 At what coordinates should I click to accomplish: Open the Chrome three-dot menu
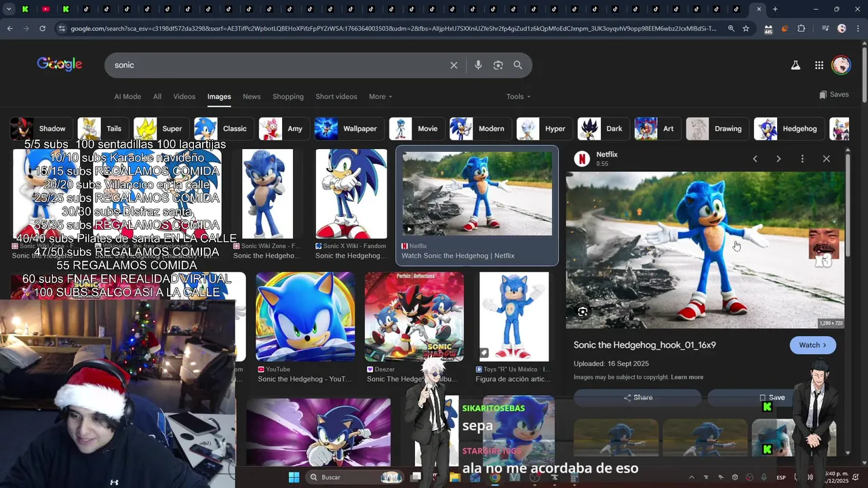click(859, 28)
